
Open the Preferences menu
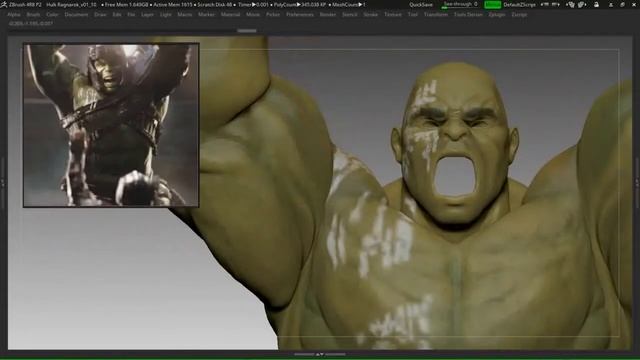coord(300,14)
